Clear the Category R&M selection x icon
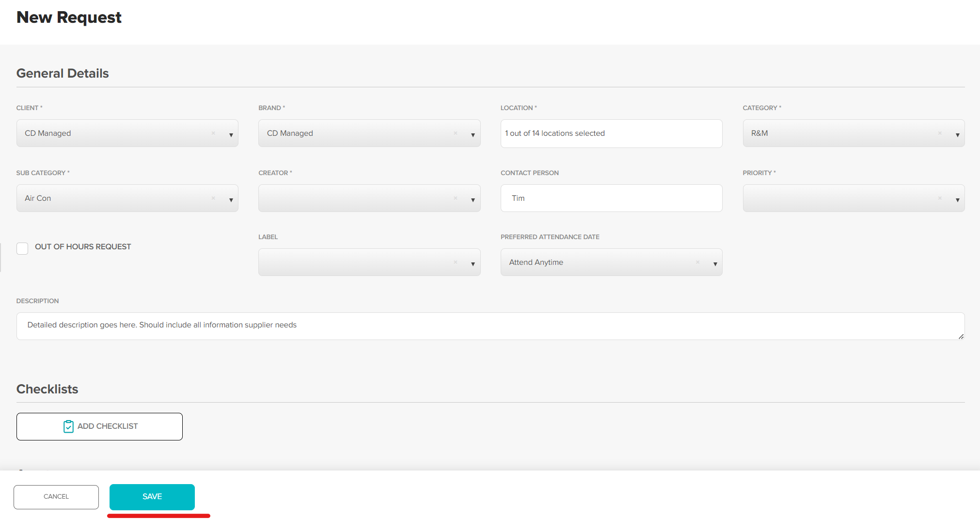Viewport: 980px width, 520px height. coord(940,133)
